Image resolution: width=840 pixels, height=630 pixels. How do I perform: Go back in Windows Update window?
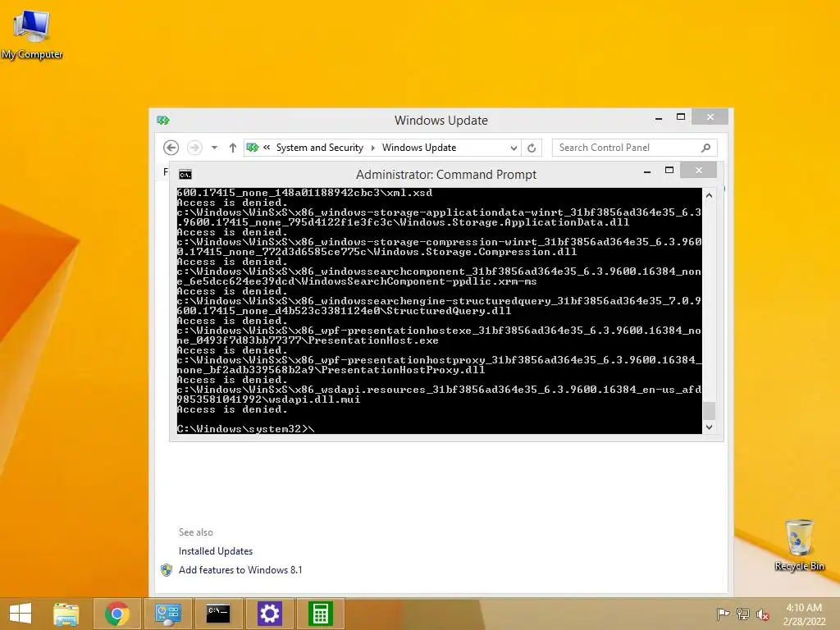pyautogui.click(x=171, y=148)
